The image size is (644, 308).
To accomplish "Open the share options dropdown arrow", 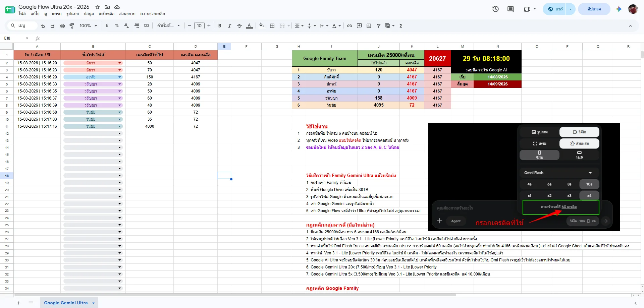I will [x=571, y=9].
